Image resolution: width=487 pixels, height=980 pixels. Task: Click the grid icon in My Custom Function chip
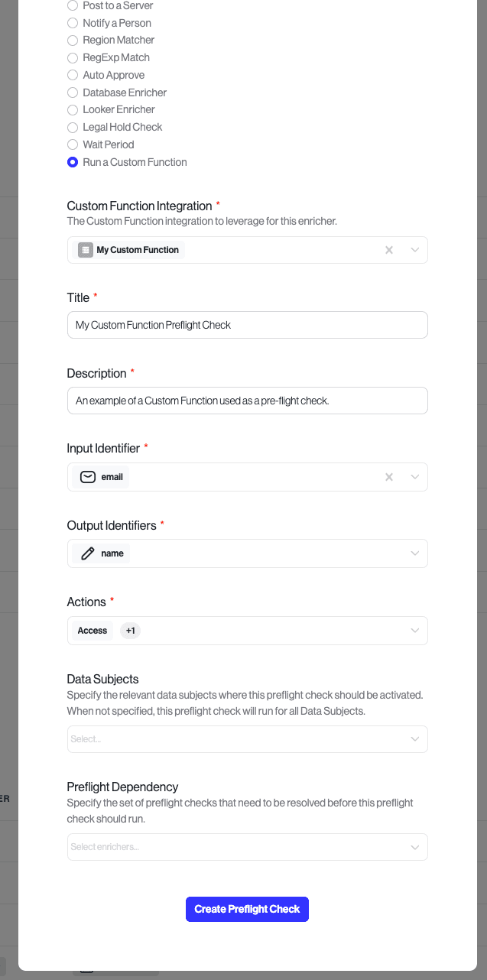click(85, 249)
